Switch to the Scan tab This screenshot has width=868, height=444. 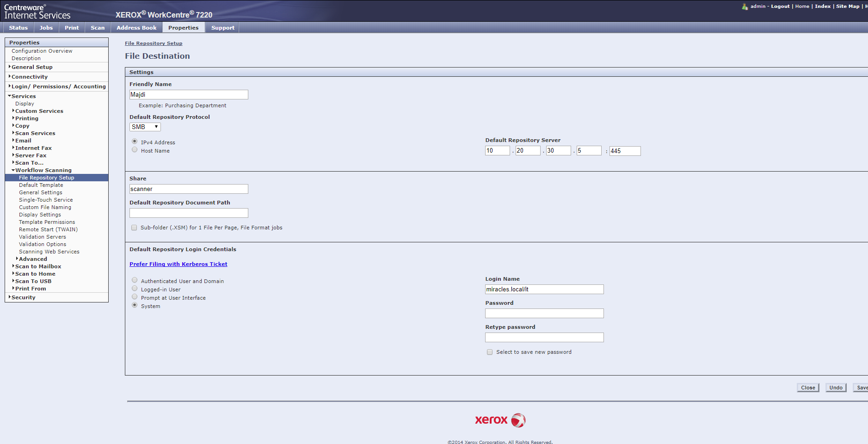tap(98, 28)
